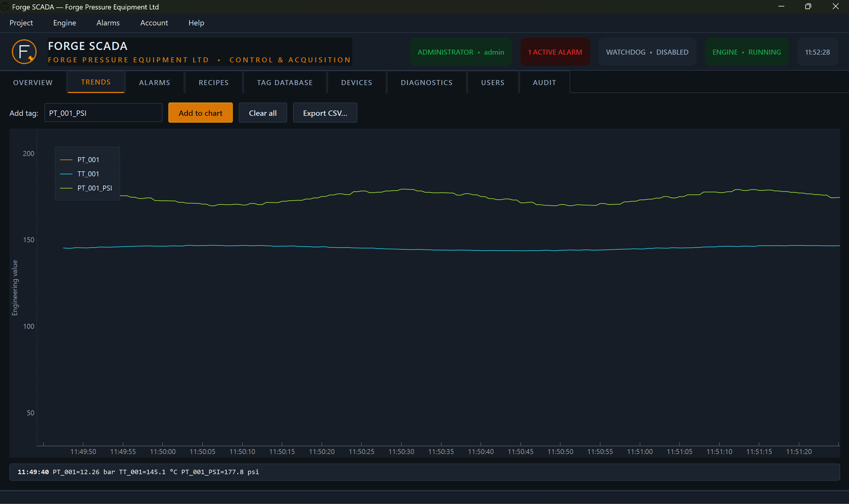
Task: Click the PT_001_PSI=177.8 psi readout
Action: pyautogui.click(x=220, y=472)
